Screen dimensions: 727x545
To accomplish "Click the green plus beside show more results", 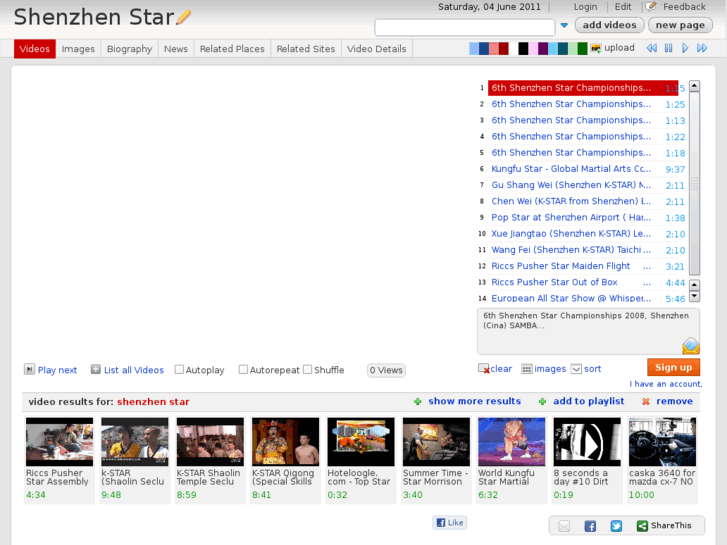I will tap(418, 402).
